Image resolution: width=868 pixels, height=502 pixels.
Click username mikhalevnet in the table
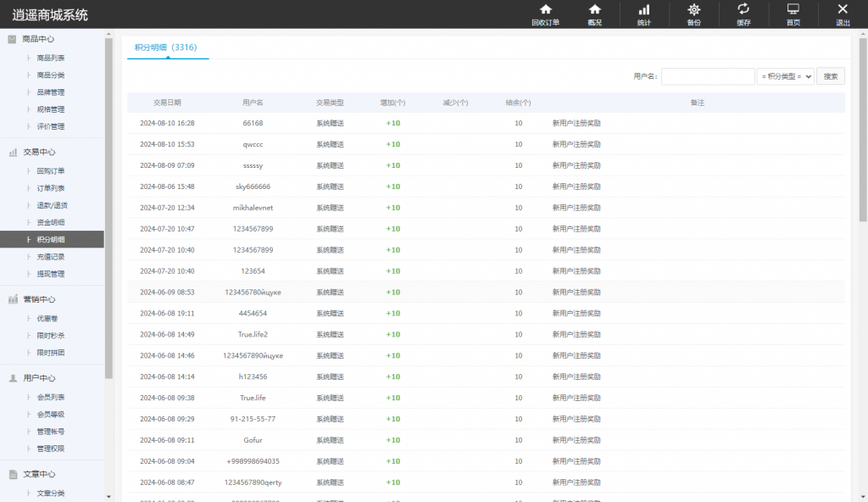(253, 207)
